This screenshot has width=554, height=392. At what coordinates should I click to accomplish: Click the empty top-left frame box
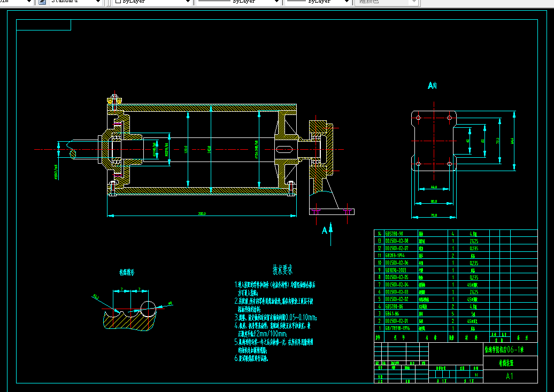pos(43,25)
